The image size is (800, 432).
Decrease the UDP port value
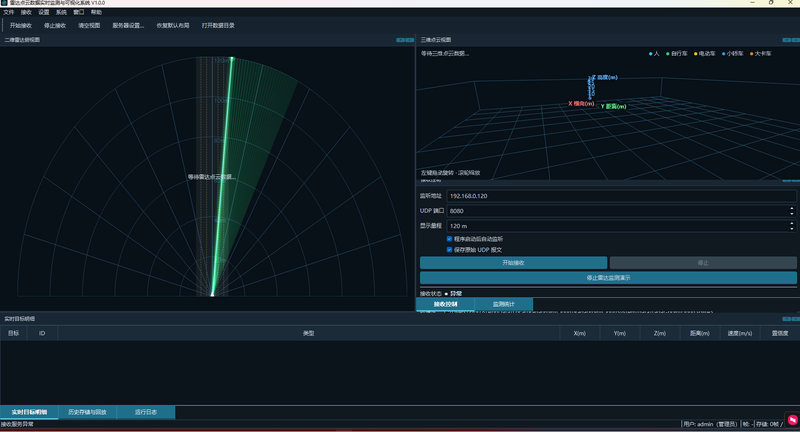792,214
